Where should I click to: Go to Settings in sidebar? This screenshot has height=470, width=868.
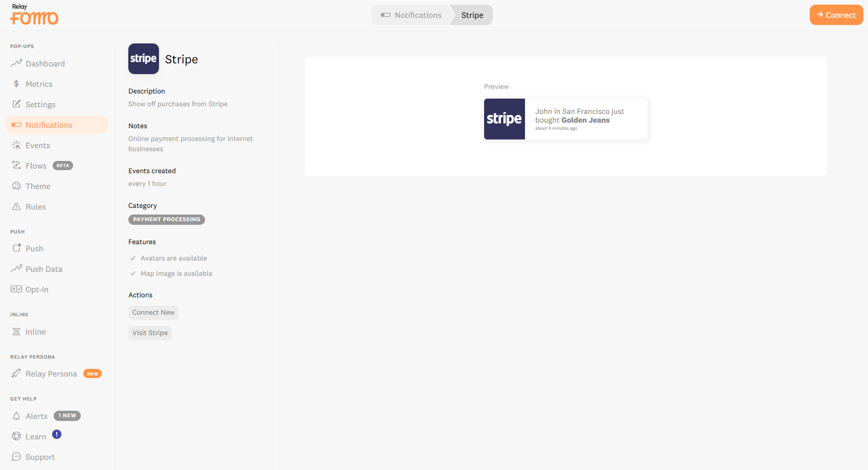[57, 104]
